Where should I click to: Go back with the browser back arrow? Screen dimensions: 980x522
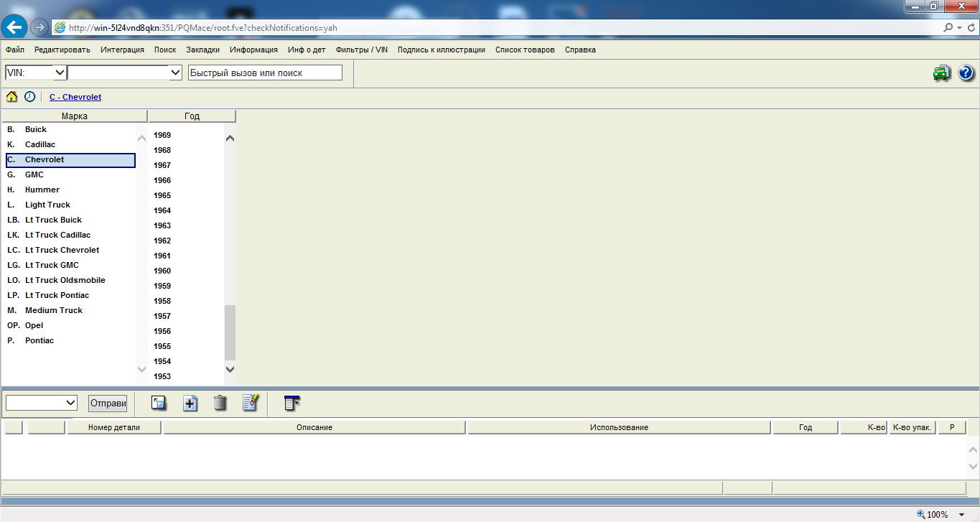click(15, 28)
